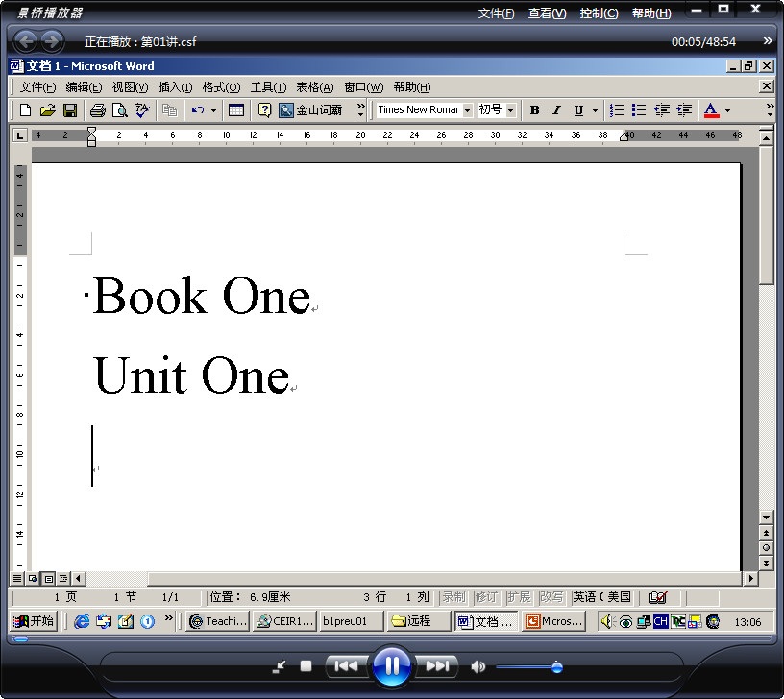Screen dimensions: 784x699
Task: Click the Undo arrow icon
Action: (x=198, y=109)
